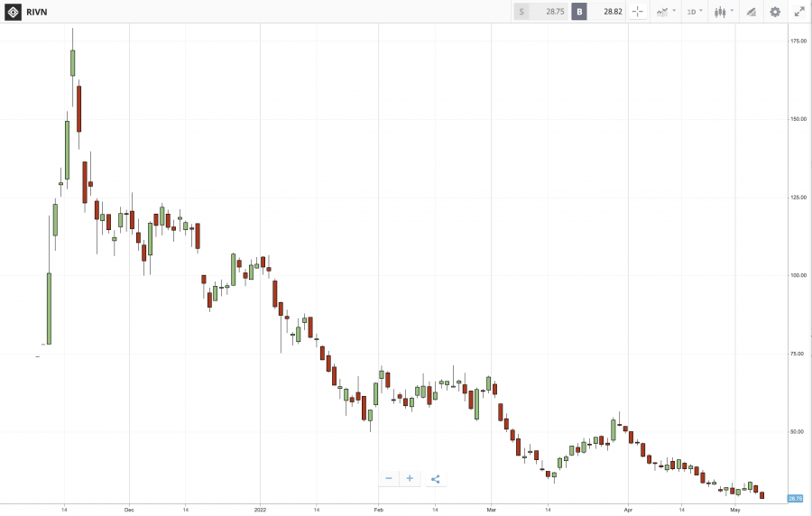Open the candlestick chart type dropdown
The height and width of the screenshot is (516, 812).
(x=724, y=12)
